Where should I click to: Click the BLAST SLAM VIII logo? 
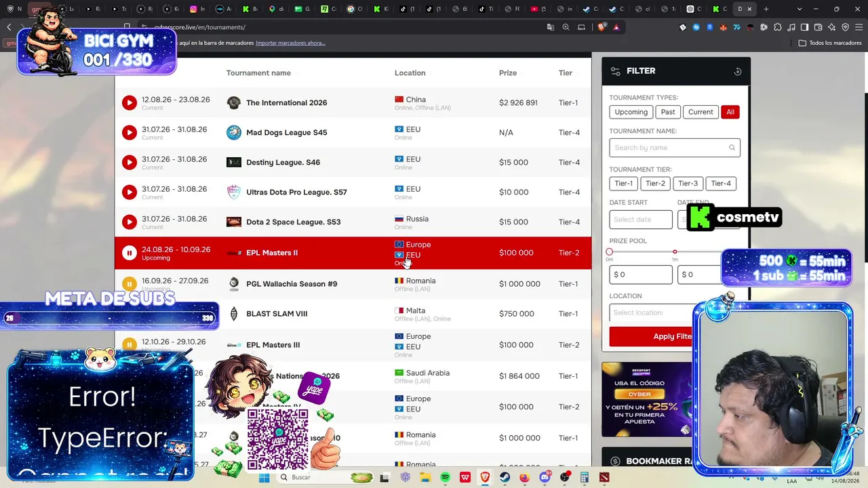(x=233, y=314)
